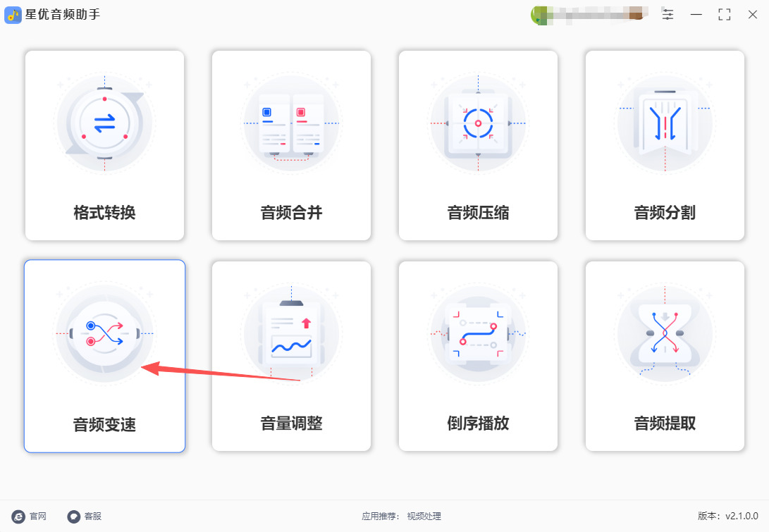
Task: Select the 音量调整 volume adjust icon
Action: (x=291, y=333)
